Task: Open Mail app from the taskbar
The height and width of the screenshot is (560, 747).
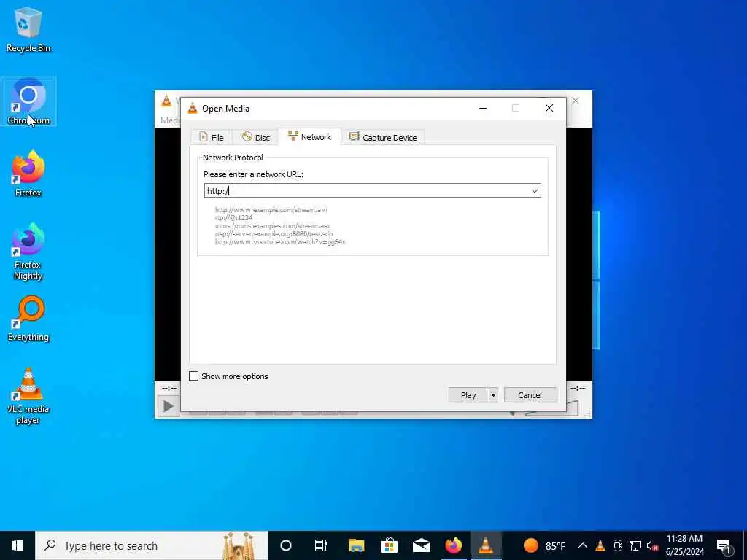Action: tap(421, 545)
